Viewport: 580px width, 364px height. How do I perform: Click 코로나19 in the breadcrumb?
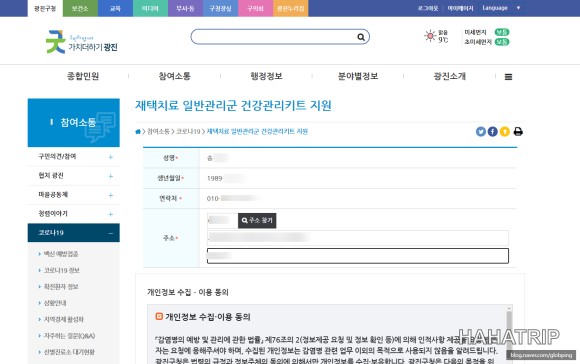tap(188, 131)
